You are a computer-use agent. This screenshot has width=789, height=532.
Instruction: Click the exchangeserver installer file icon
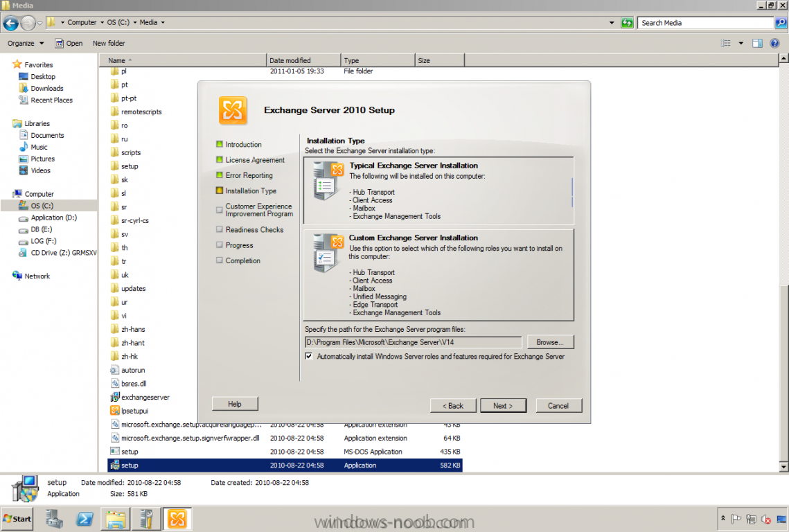(115, 397)
